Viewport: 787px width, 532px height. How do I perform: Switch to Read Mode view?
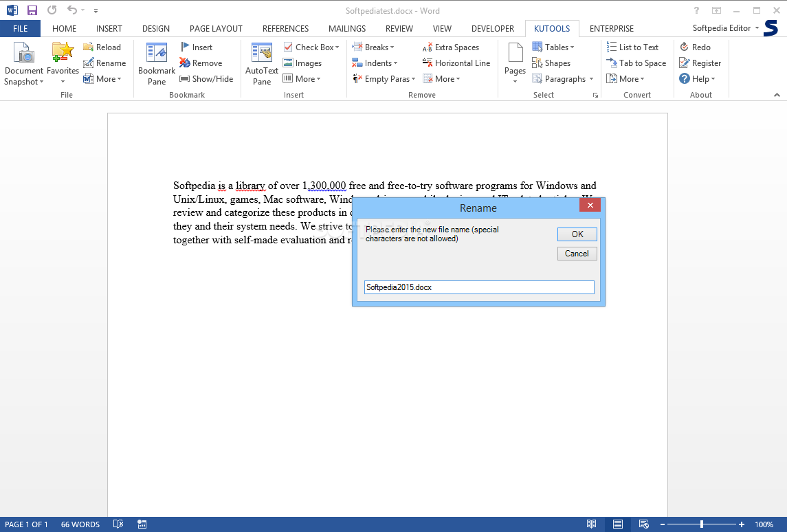coord(591,524)
